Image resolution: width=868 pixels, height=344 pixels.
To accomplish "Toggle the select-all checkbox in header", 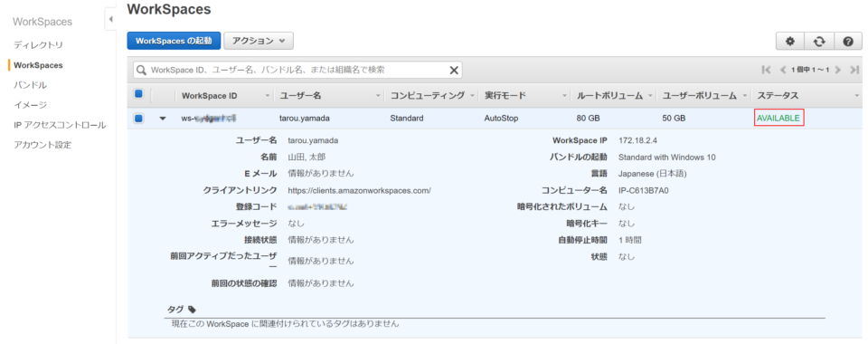I will point(138,95).
